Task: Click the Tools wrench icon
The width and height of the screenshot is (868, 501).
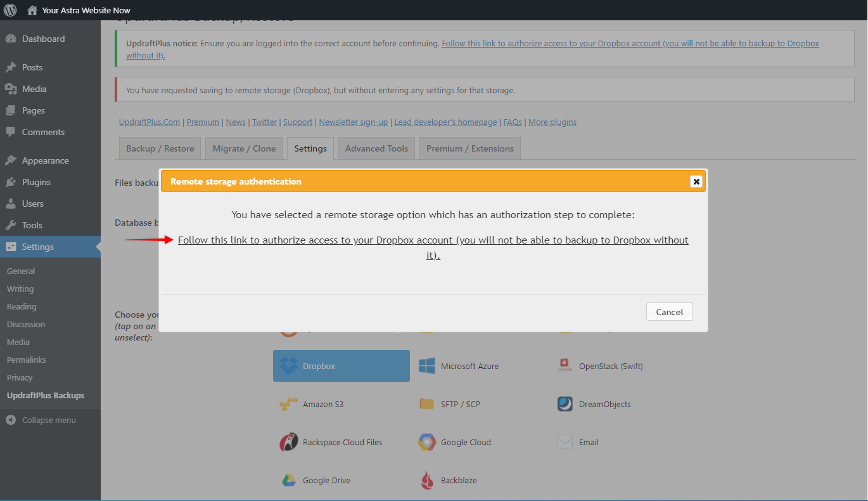Action: pyautogui.click(x=11, y=225)
